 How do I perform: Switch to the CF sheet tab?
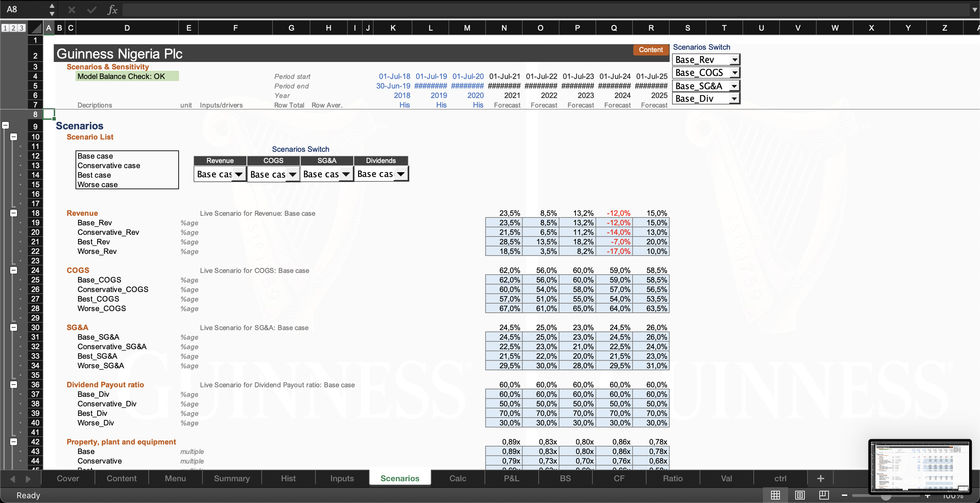click(619, 478)
